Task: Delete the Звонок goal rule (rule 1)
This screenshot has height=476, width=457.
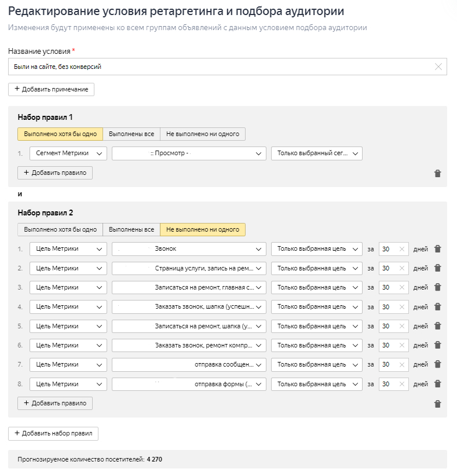Action: pyautogui.click(x=437, y=249)
